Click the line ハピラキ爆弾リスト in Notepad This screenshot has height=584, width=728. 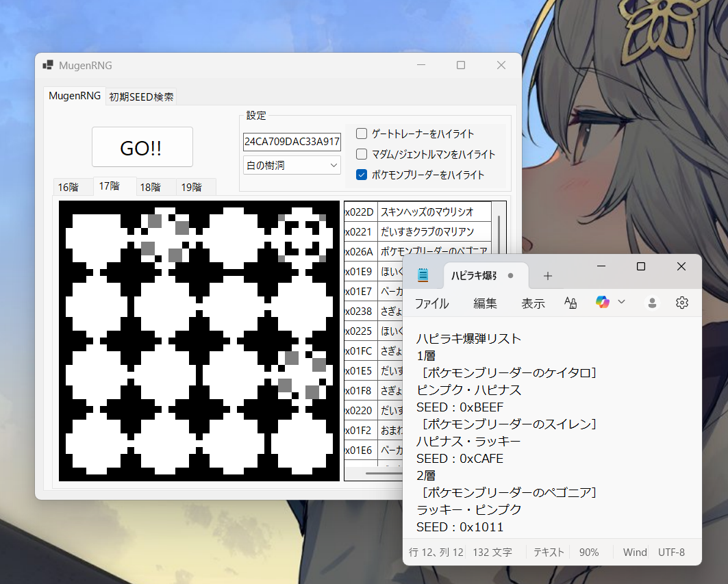469,339
